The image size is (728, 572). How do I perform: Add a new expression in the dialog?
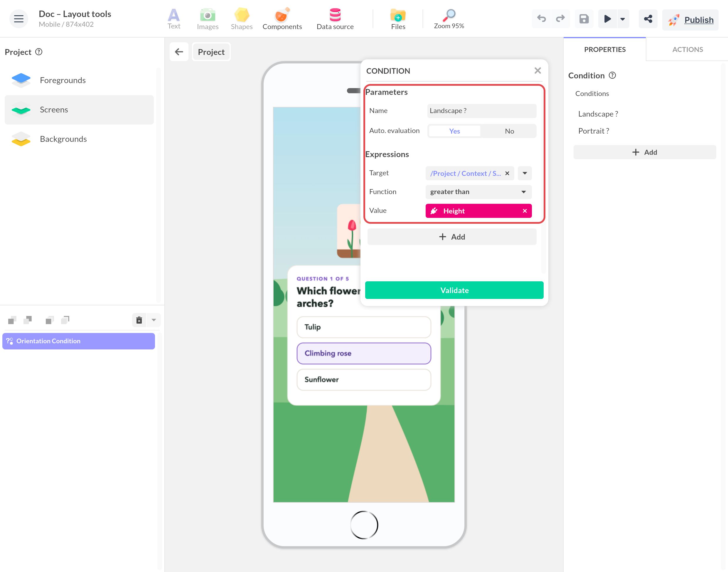point(451,237)
